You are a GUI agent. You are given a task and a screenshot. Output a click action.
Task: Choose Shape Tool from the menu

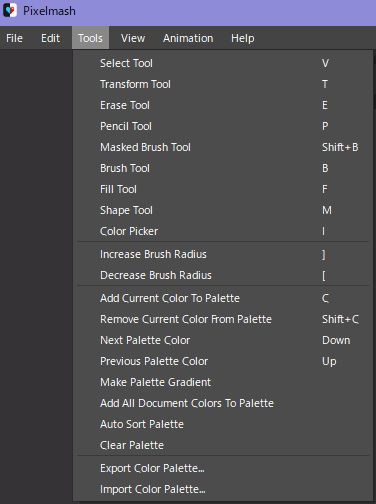pos(223,210)
